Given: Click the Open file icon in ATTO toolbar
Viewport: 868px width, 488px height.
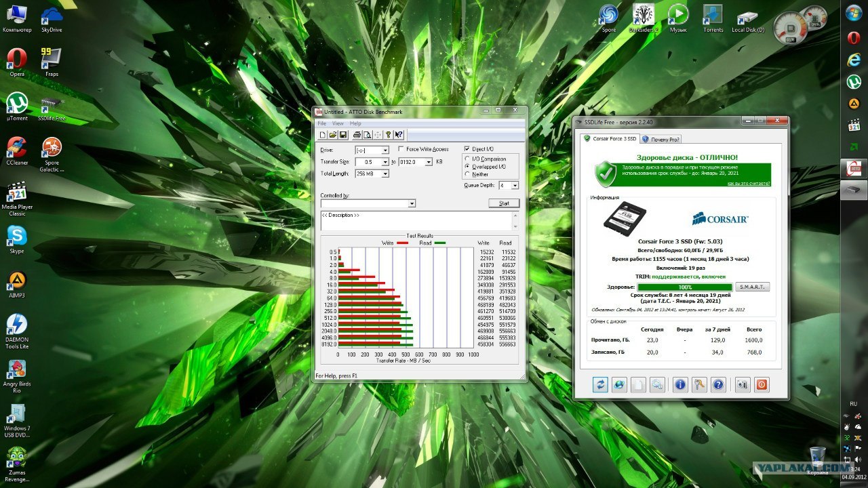Looking at the screenshot, I should (333, 135).
